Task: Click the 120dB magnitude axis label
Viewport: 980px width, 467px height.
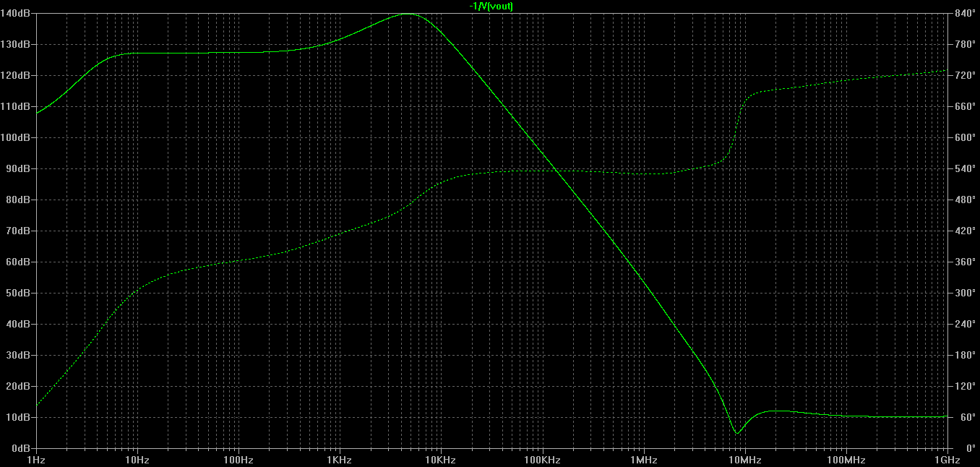Action: click(x=17, y=75)
